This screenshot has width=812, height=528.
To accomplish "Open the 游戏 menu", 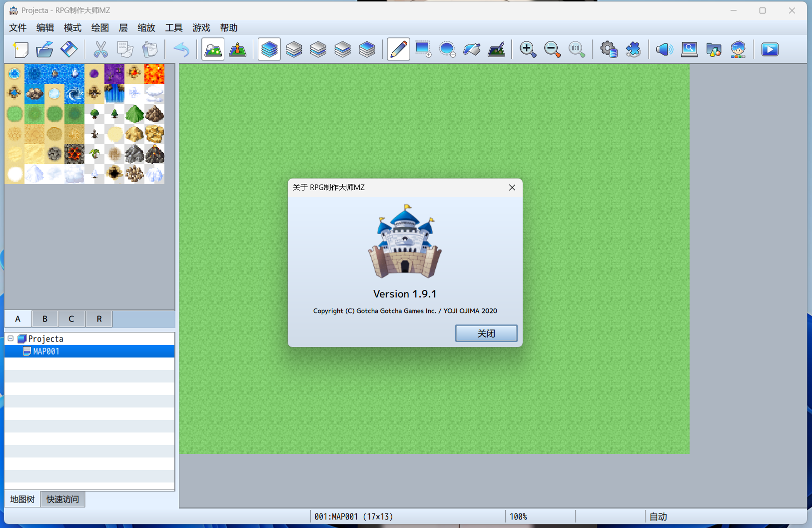I will click(x=202, y=28).
